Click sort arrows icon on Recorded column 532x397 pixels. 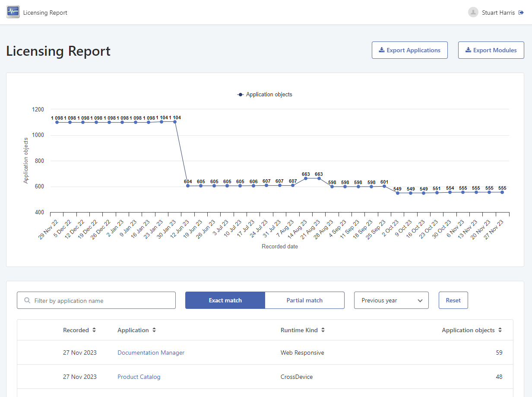coord(94,330)
